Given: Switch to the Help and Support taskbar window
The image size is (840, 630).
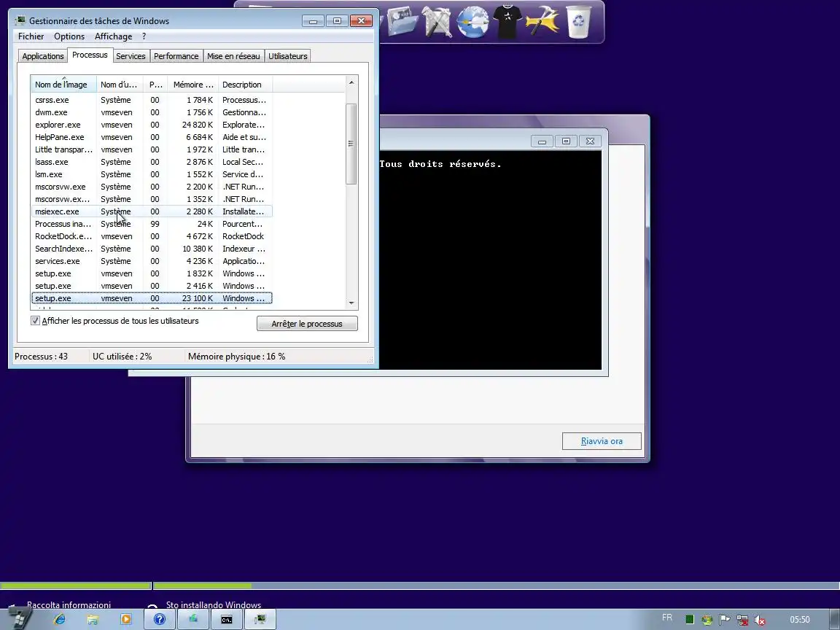Looking at the screenshot, I should pyautogui.click(x=160, y=619).
